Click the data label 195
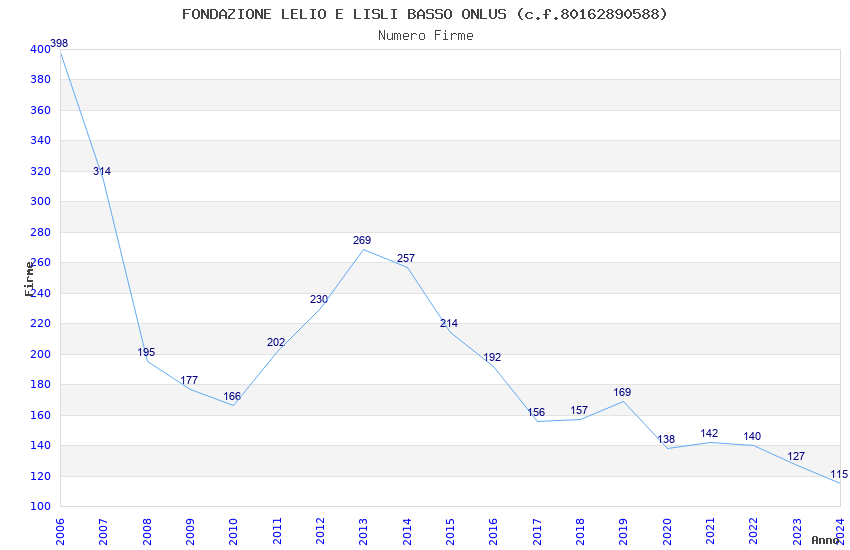850x550 pixels. tap(146, 352)
